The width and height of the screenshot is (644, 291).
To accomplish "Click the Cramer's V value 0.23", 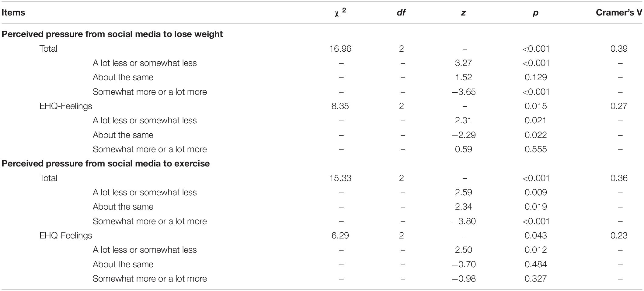I will click(x=619, y=235).
